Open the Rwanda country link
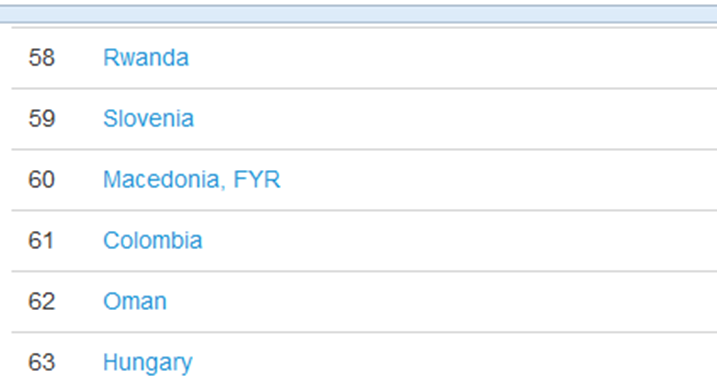Viewport: 717px width, 391px height. [x=146, y=58]
